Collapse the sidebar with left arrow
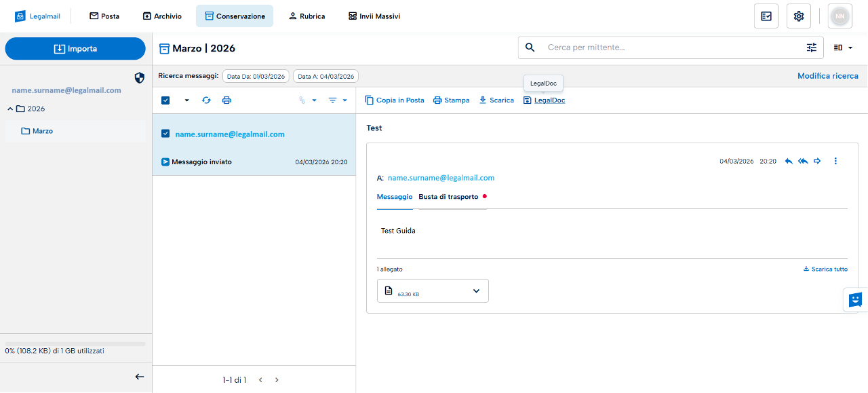Screen dimensions: 868x393 point(139,377)
